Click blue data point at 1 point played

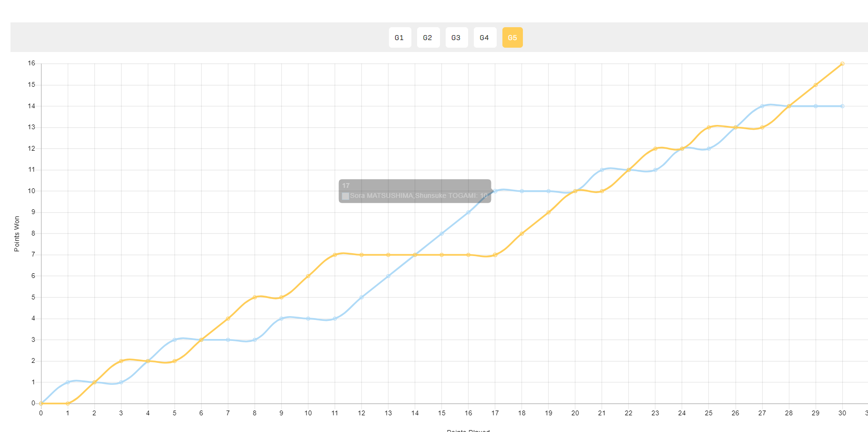pyautogui.click(x=68, y=382)
